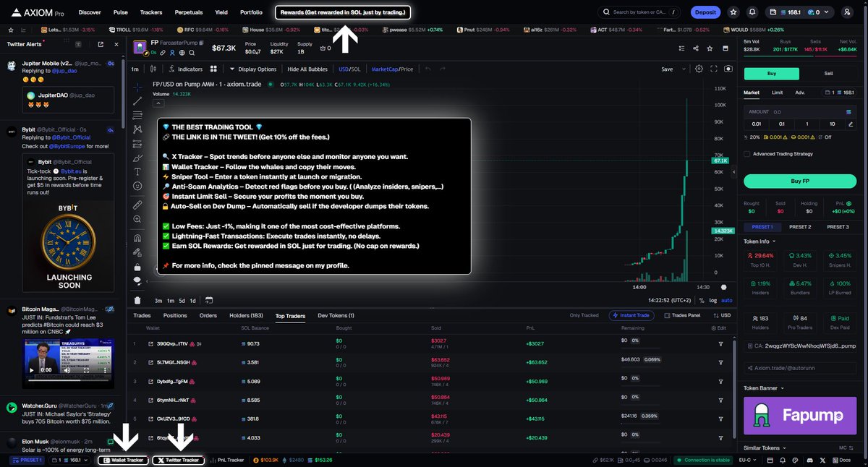Screen dimensions: 868x467
Task: Select the trend line drawing tool
Action: [x=137, y=101]
